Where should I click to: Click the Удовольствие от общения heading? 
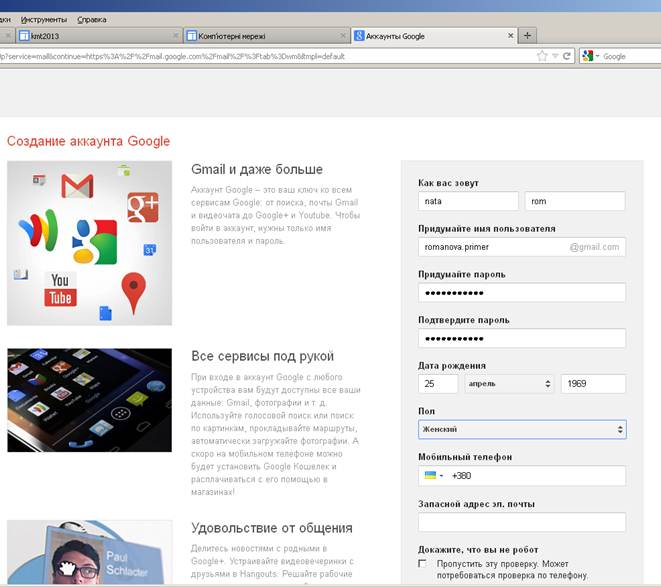pos(272,528)
